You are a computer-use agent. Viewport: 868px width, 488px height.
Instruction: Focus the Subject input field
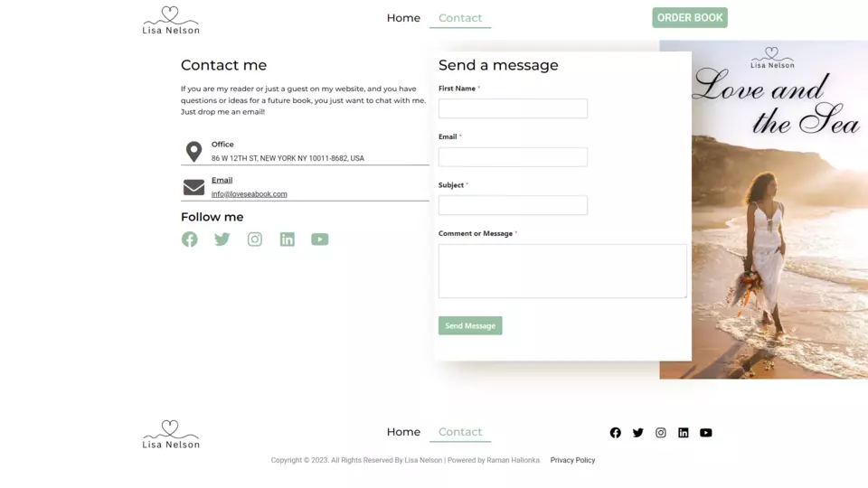(514, 205)
